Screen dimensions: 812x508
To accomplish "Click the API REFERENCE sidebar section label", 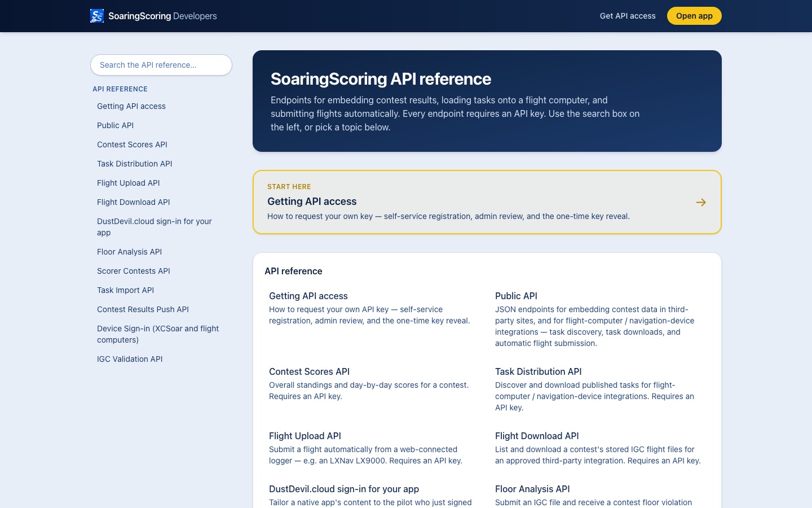I will coord(120,89).
